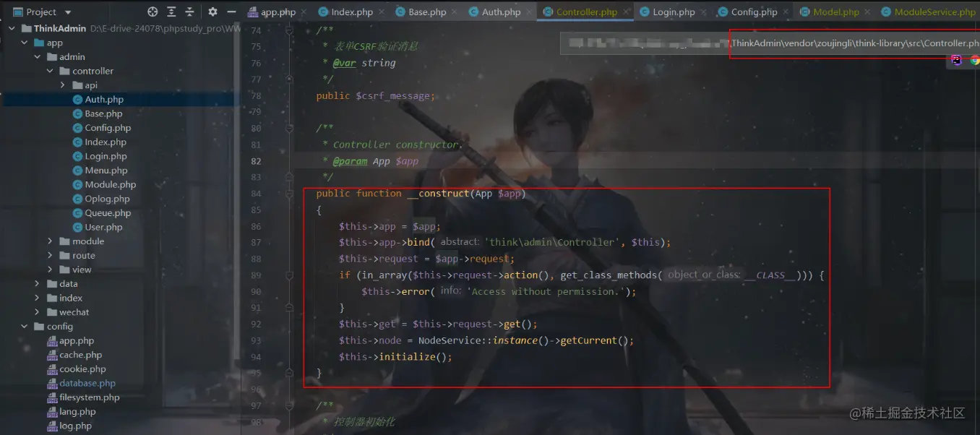Select Module.php in the project tree
The height and width of the screenshot is (435, 980).
(x=111, y=184)
